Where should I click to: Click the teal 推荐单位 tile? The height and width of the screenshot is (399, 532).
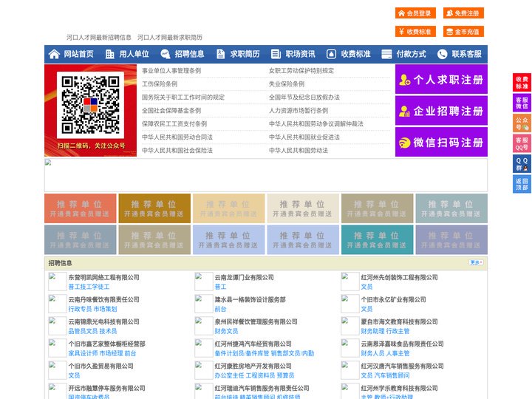click(377, 239)
